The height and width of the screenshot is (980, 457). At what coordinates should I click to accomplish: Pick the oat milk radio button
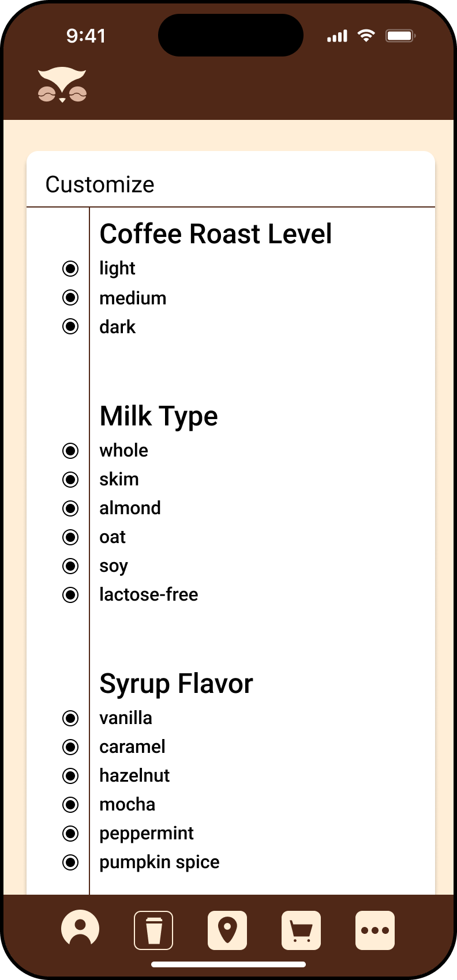pyautogui.click(x=70, y=537)
